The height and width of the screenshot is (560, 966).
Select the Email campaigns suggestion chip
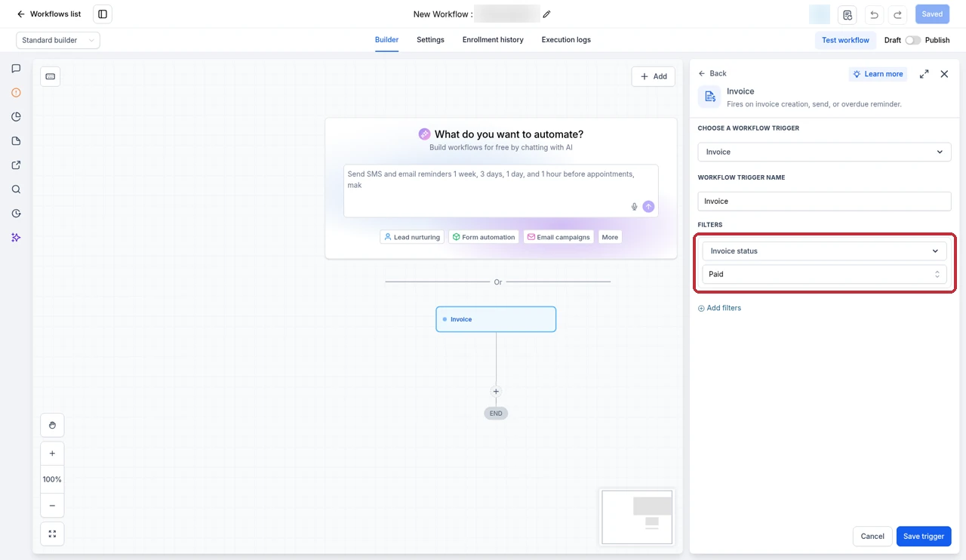(558, 237)
